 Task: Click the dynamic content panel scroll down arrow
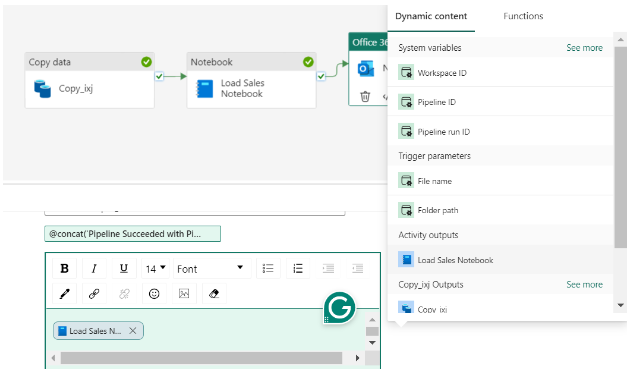point(620,305)
